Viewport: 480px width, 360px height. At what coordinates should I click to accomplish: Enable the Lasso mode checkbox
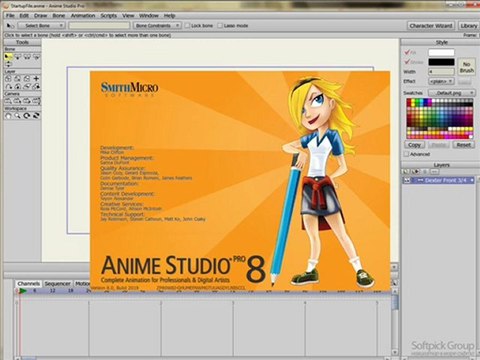coord(220,25)
